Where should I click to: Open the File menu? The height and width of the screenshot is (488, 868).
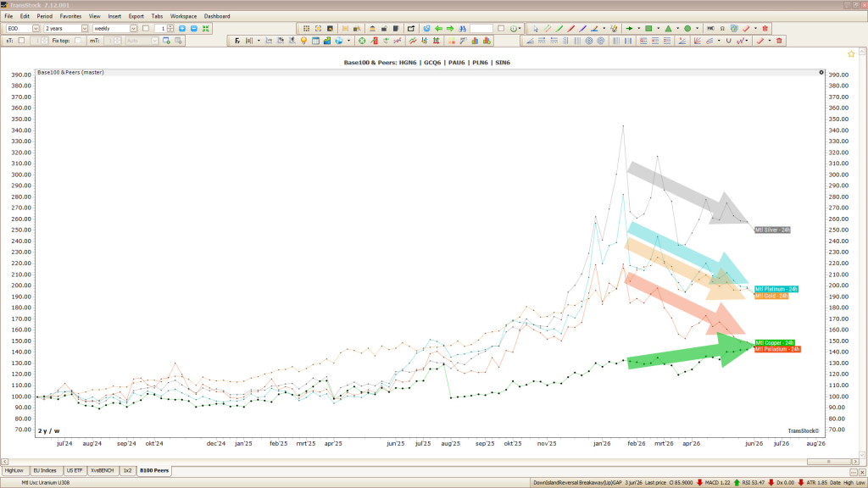pos(8,16)
